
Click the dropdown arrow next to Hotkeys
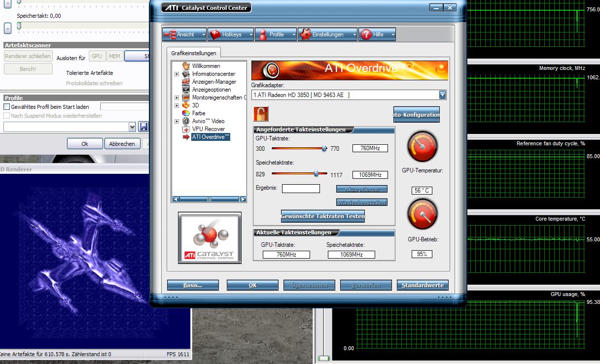pos(250,34)
